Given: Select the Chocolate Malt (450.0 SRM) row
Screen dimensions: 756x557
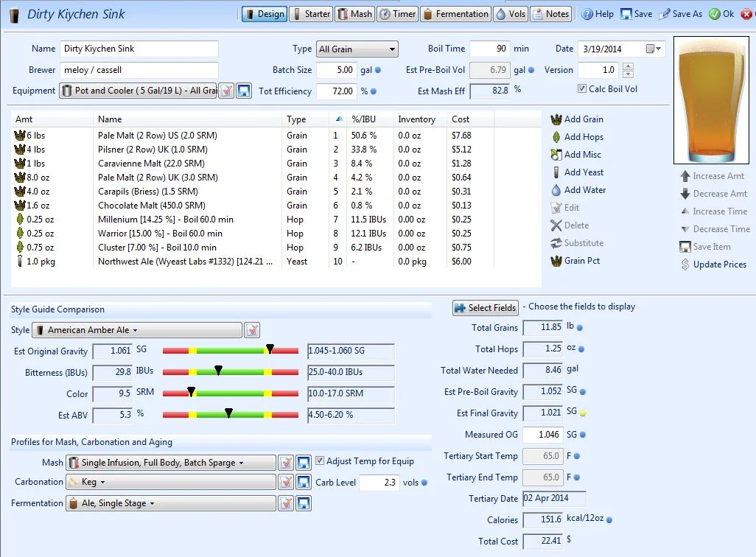Looking at the screenshot, I should 276,206.
